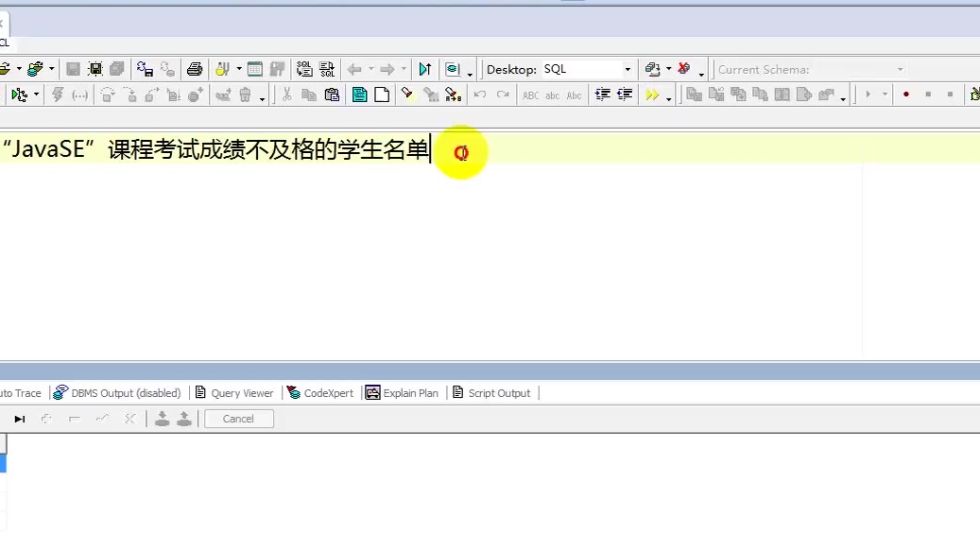Click the Save As floppy icon
The image size is (980, 551).
point(95,69)
